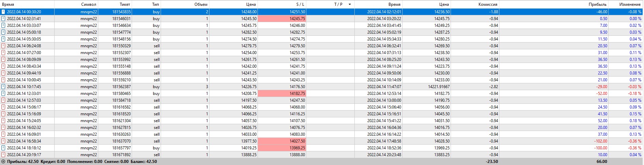Image resolution: width=644 pixels, height=165 pixels.
Task: Click the sell icon on the 15:06:17 row
Action: click(x=3, y=107)
